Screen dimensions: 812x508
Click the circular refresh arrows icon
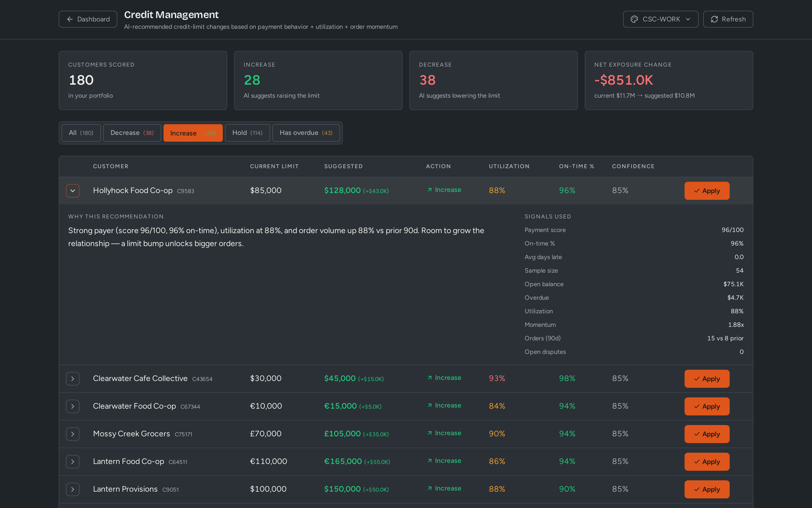tap(714, 19)
